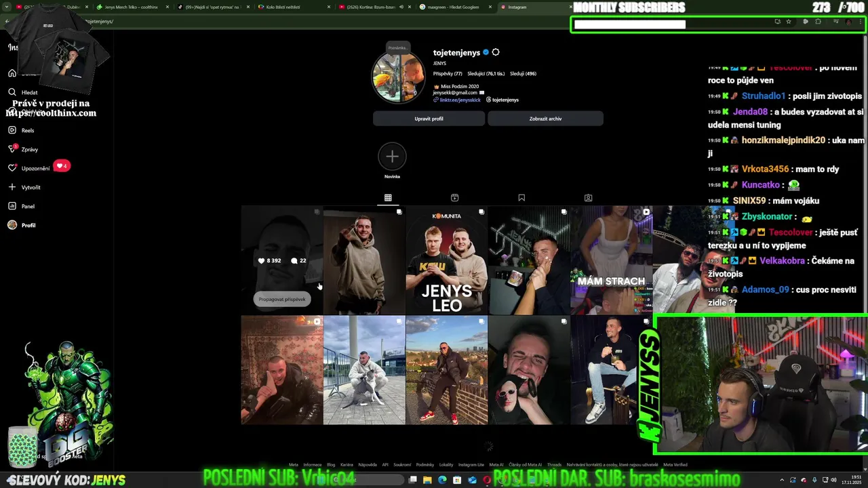
Task: Click the Threads footer link
Action: pyautogui.click(x=554, y=465)
